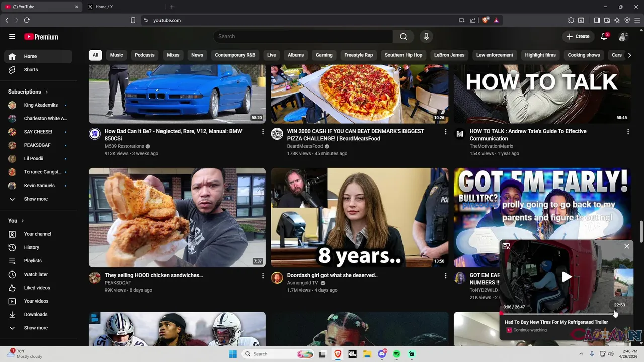This screenshot has height=362, width=644.
Task: Open options menu for pizza challenge video
Action: click(x=445, y=132)
